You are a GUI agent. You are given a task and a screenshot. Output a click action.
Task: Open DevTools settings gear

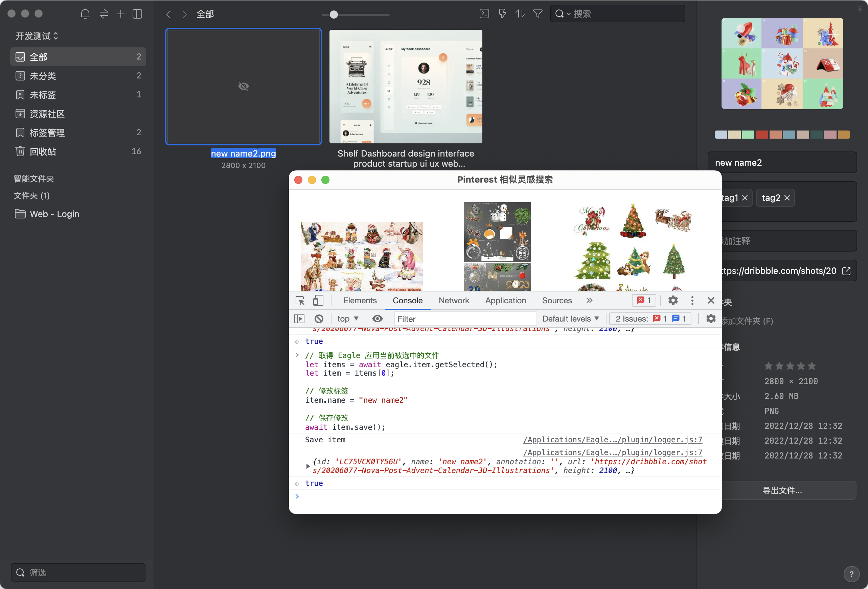(673, 300)
